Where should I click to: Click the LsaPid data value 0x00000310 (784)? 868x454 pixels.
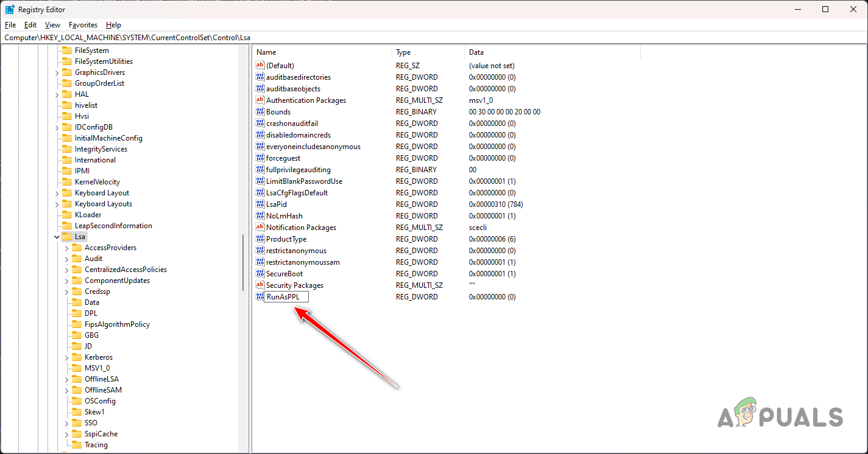point(496,204)
